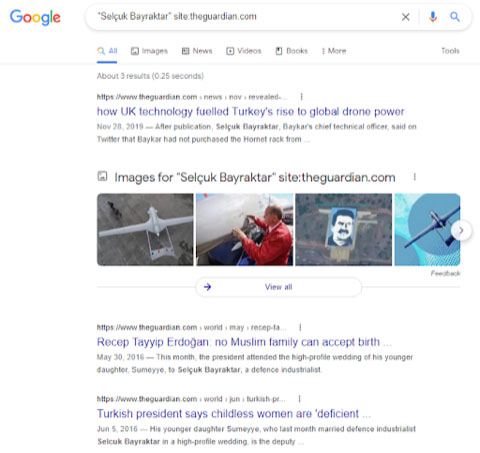The image size is (480, 453).
Task: Select the View all images button
Action: click(x=278, y=287)
